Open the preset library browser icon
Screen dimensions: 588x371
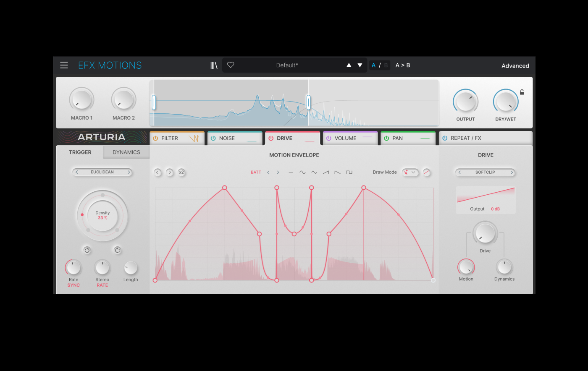point(214,65)
